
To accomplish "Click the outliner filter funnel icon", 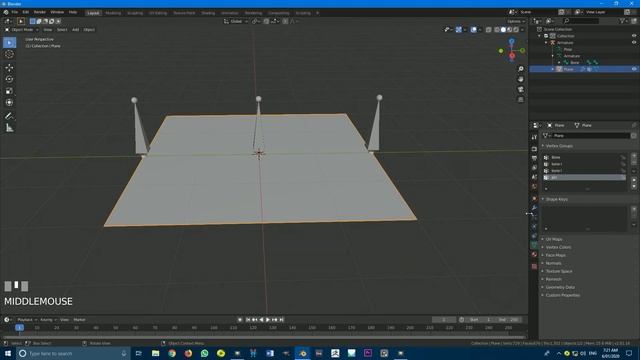I will click(622, 21).
